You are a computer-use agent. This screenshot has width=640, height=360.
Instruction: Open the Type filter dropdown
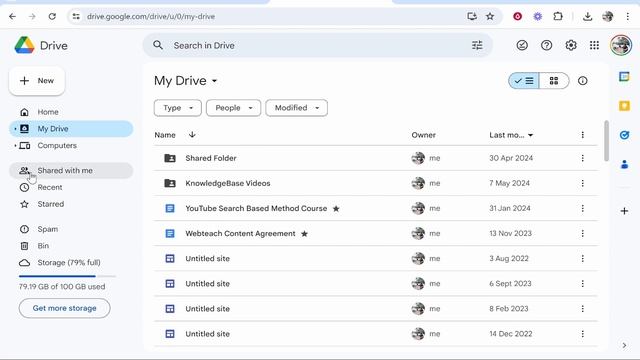tap(178, 108)
